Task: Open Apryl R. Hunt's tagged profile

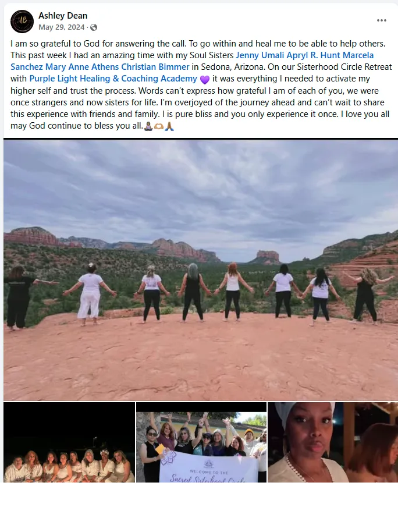Action: click(x=314, y=55)
